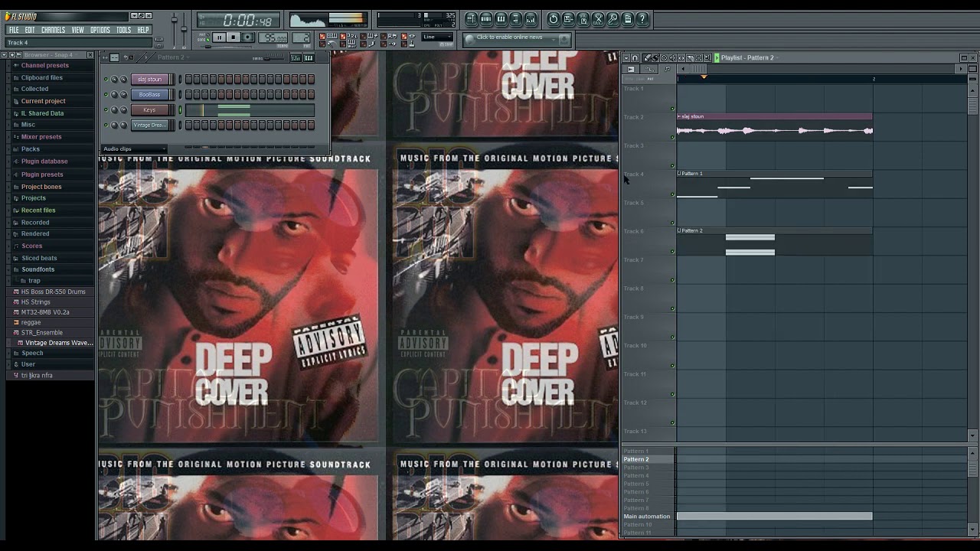Select the Slip tool in Playlist
This screenshot has width=980, height=551.
coord(681,57)
